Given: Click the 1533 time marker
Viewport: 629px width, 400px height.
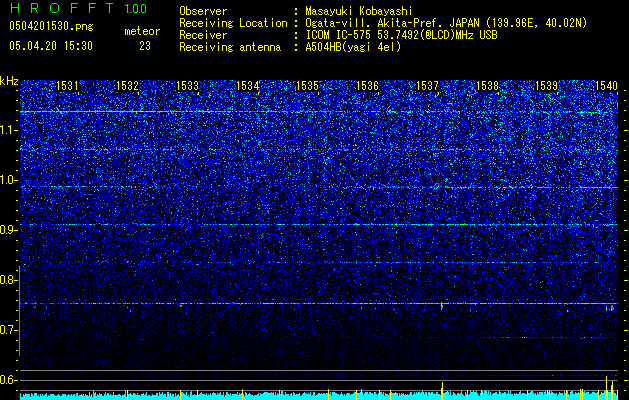Looking at the screenshot, I should coord(187,86).
